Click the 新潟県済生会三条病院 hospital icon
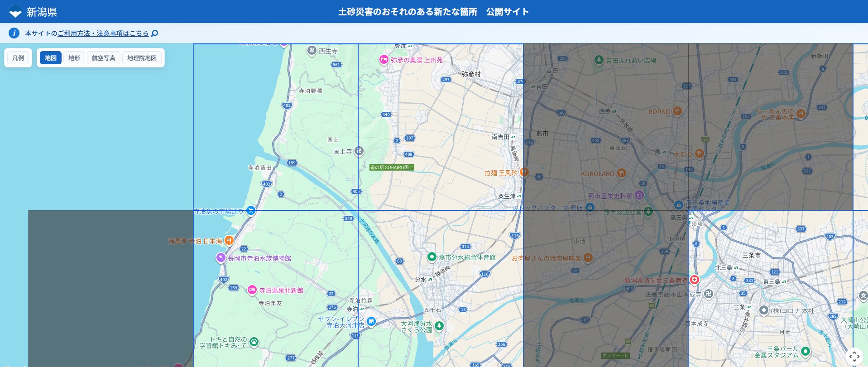Viewport: 868px width, 367px height. (694, 280)
